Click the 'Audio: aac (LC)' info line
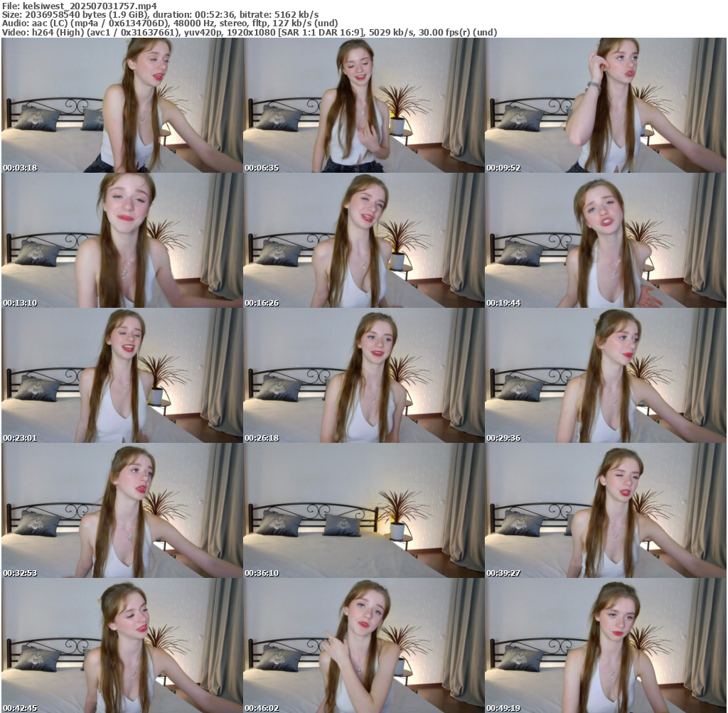728x713 pixels. coord(170,23)
